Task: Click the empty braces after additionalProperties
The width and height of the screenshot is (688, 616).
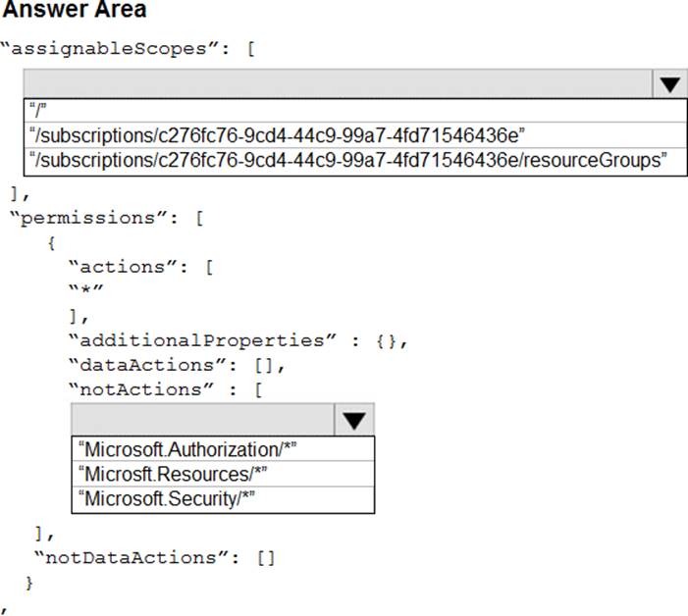Action: 386,340
